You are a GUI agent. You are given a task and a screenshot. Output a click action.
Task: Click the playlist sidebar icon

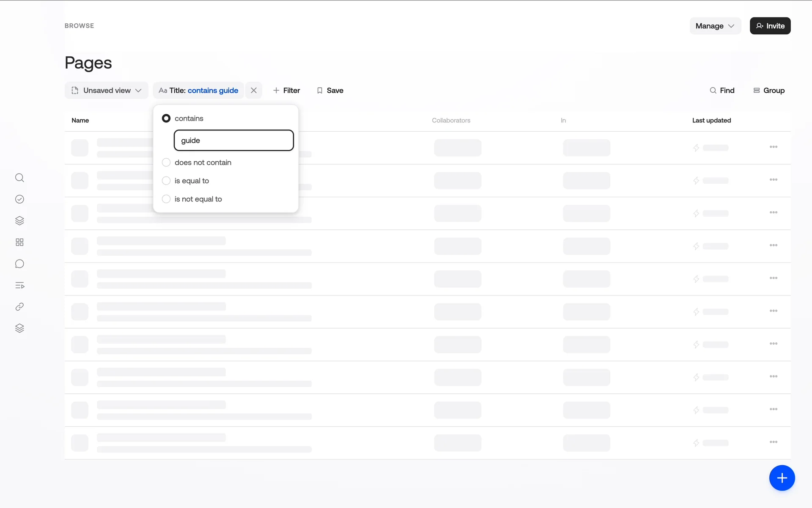point(19,285)
